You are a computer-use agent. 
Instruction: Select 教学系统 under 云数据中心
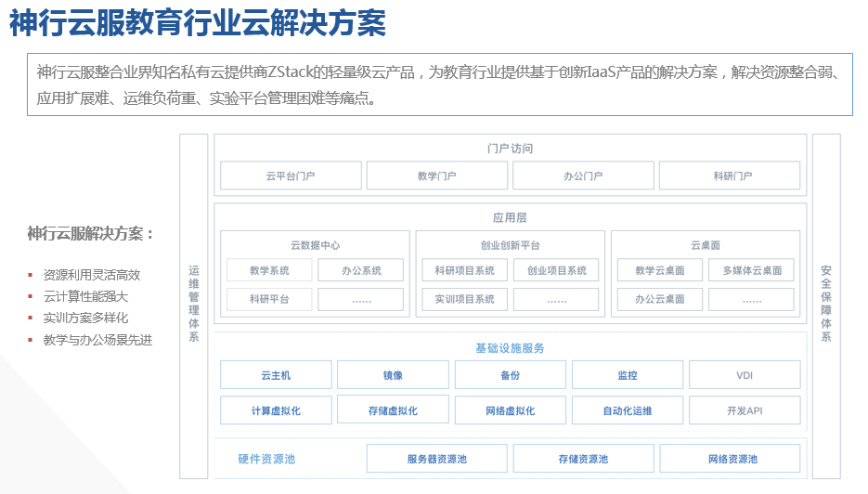268,270
